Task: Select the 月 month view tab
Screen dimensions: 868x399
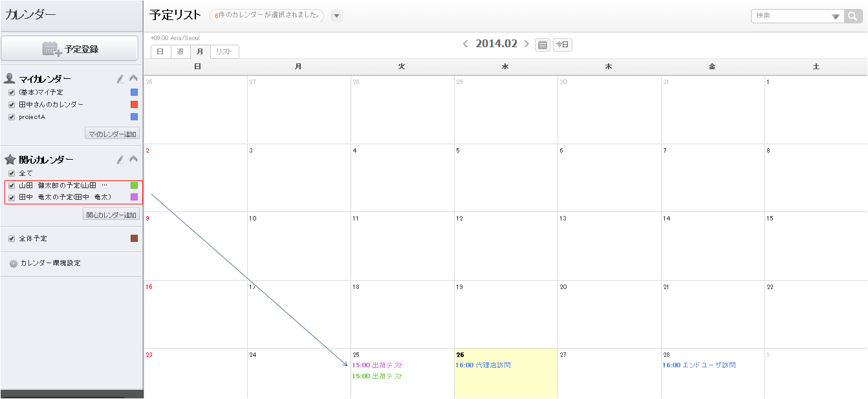Action: point(200,52)
